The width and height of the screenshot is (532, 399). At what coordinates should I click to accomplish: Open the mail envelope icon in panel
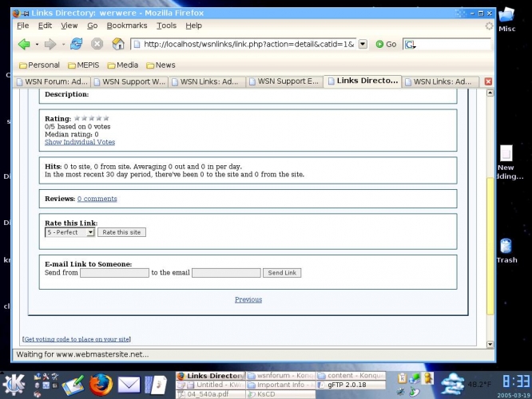[x=129, y=385]
